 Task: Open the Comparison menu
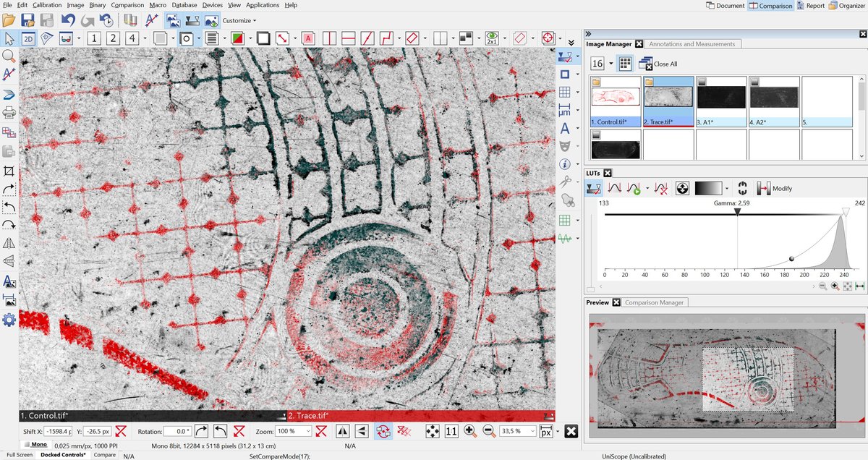pyautogui.click(x=127, y=5)
